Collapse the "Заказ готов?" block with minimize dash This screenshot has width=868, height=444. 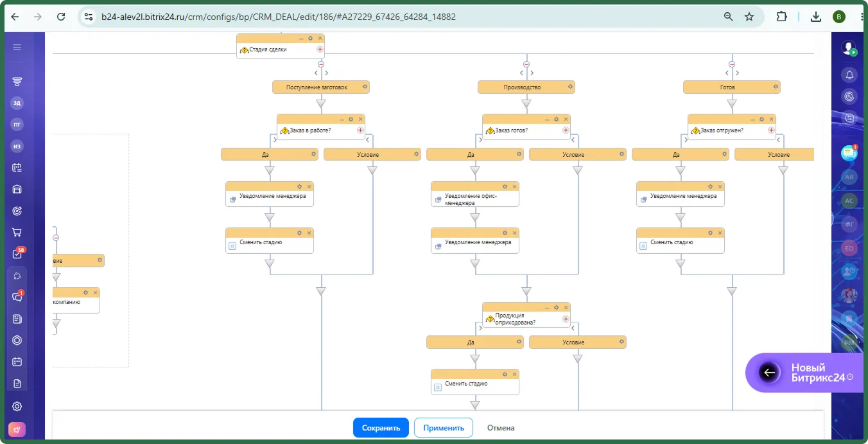(546, 119)
